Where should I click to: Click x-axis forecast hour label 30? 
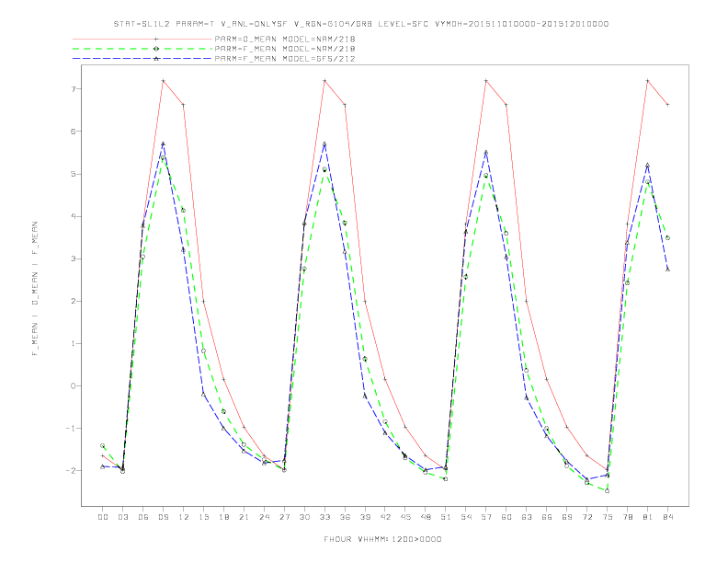pos(304,517)
